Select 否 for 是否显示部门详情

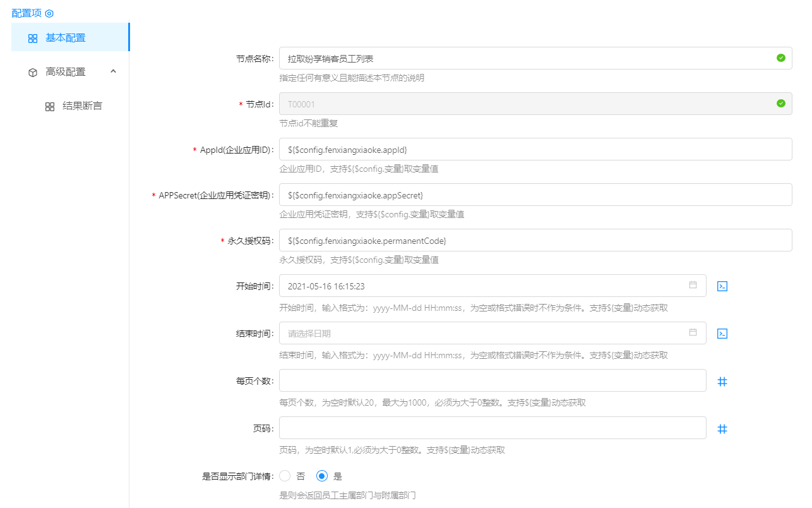click(x=285, y=476)
